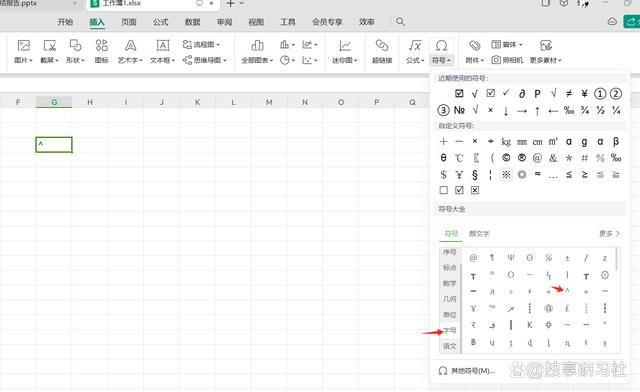Switch to the 颜文字 emoticon tab

point(479,234)
